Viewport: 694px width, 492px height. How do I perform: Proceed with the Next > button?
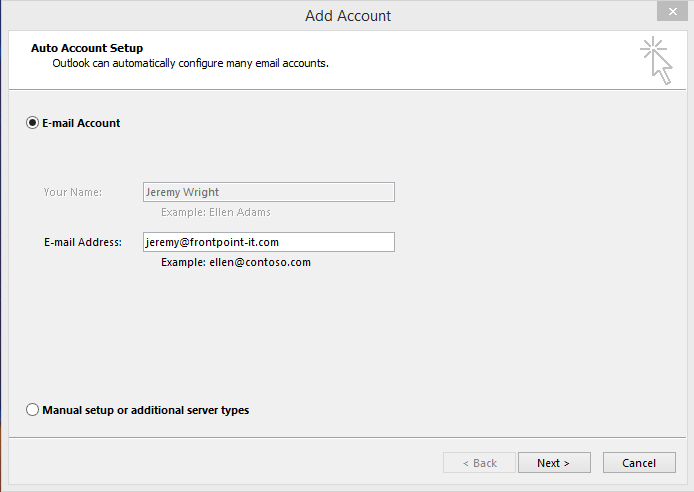tap(554, 463)
